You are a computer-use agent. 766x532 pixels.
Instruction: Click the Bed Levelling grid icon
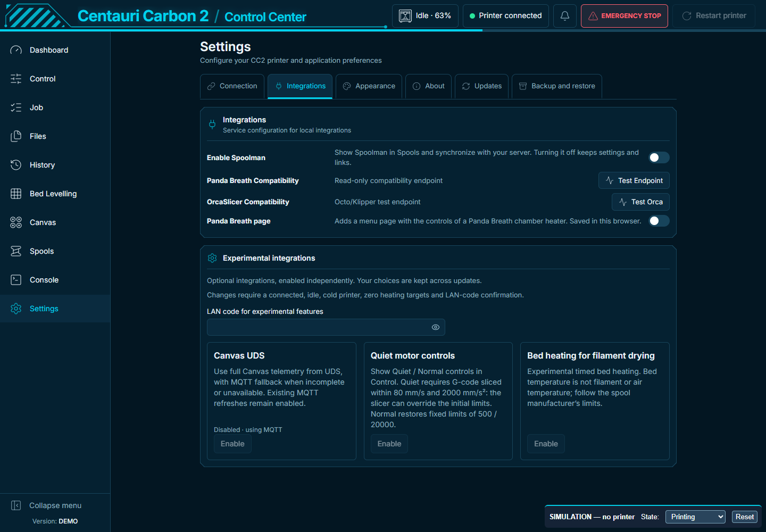pos(16,194)
